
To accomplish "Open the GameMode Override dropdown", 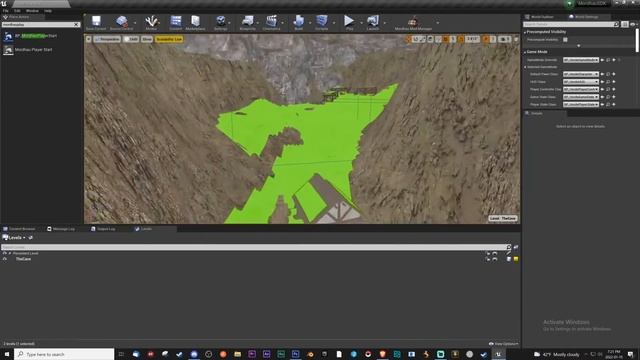I will (x=581, y=60).
